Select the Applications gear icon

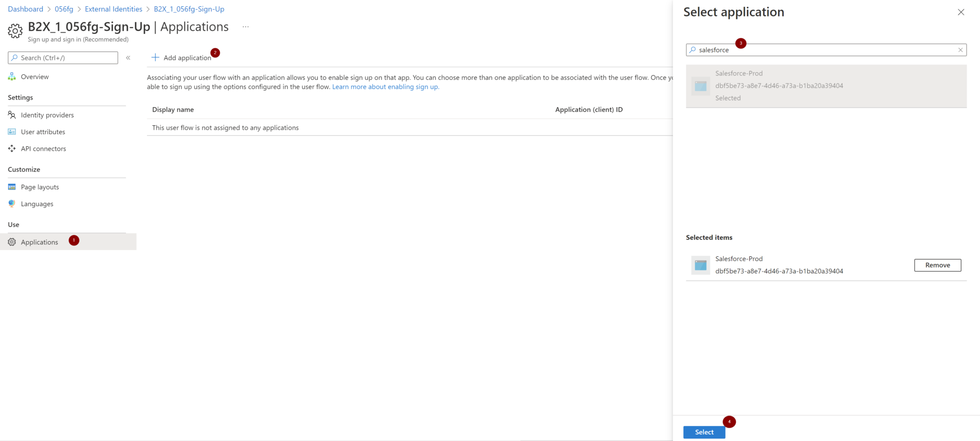pyautogui.click(x=11, y=242)
